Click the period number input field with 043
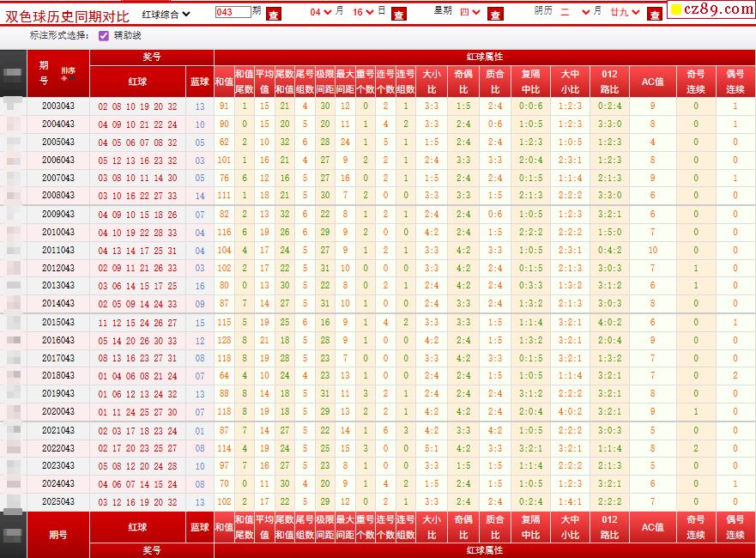Viewport: 756px width, 558px height. click(233, 11)
